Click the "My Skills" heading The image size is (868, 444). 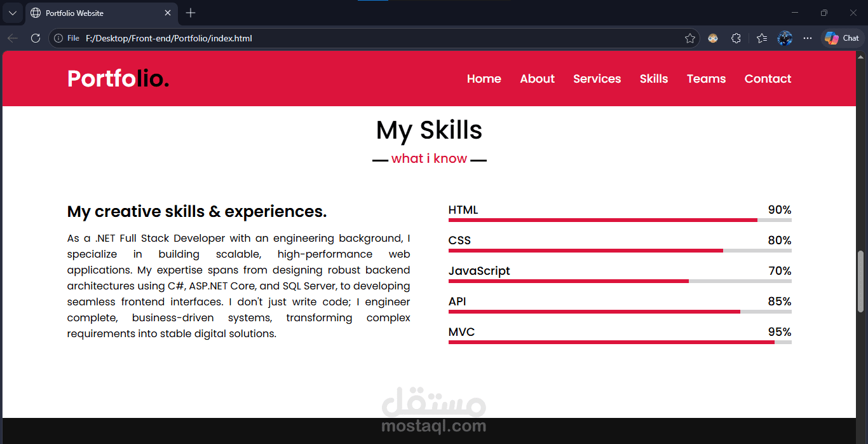430,130
